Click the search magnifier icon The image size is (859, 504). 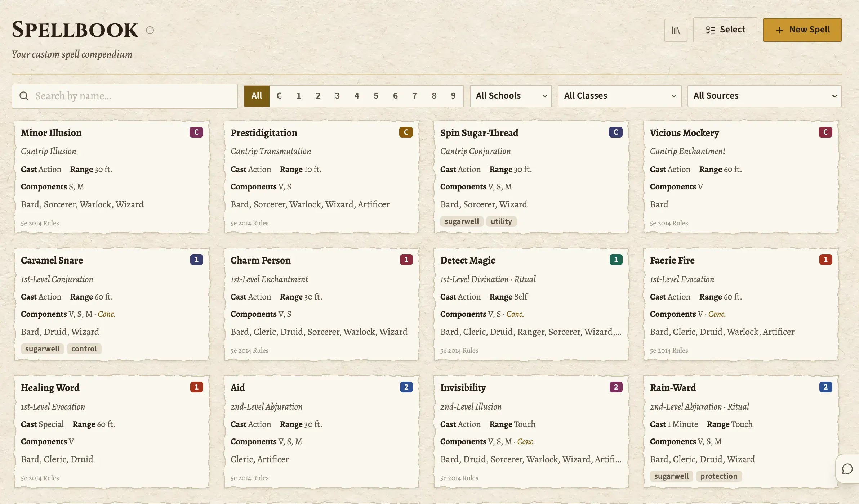point(24,96)
